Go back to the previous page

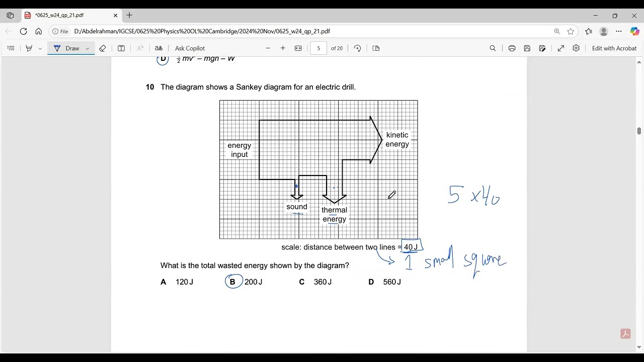8,31
